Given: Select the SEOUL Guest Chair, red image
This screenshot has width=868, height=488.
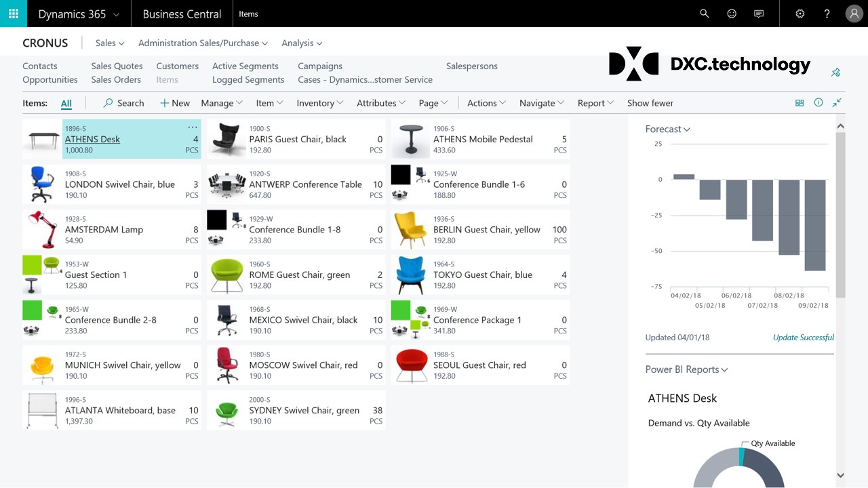Looking at the screenshot, I should coord(410,365).
